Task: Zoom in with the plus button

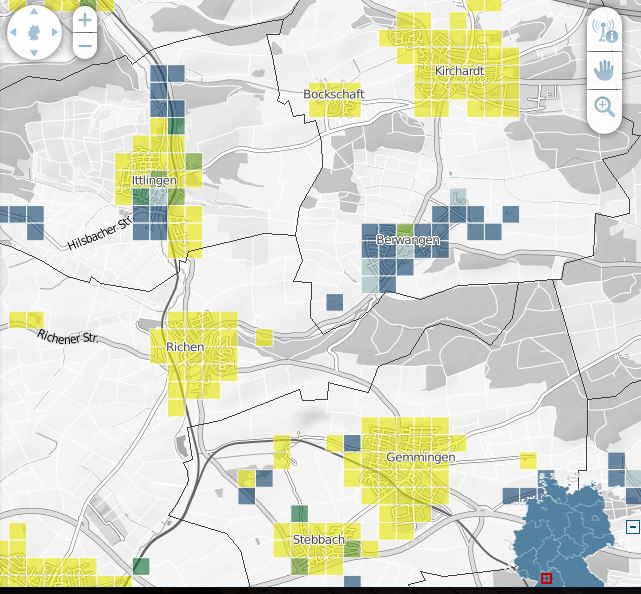Action: click(x=85, y=20)
